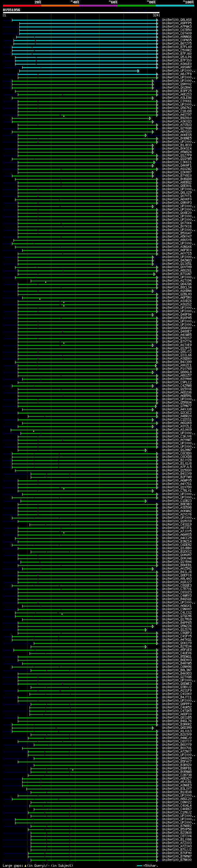Click the red 20% identity color band
Screen dimensions: 197x868
coord(22,6)
